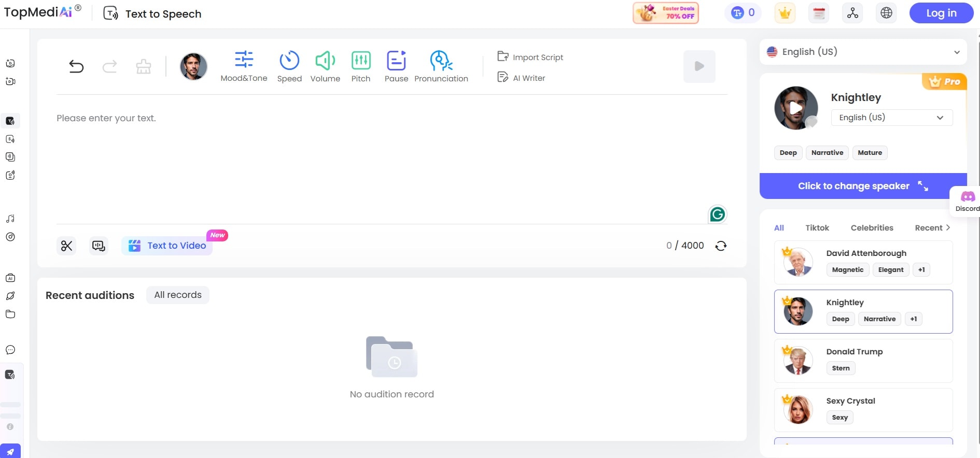Open the token balance showing 0
Screen dimensions: 980x458
click(743, 13)
